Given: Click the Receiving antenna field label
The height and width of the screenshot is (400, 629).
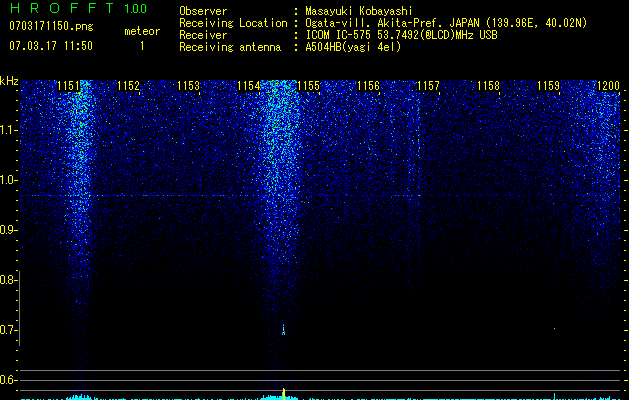Looking at the screenshot, I should 230,47.
